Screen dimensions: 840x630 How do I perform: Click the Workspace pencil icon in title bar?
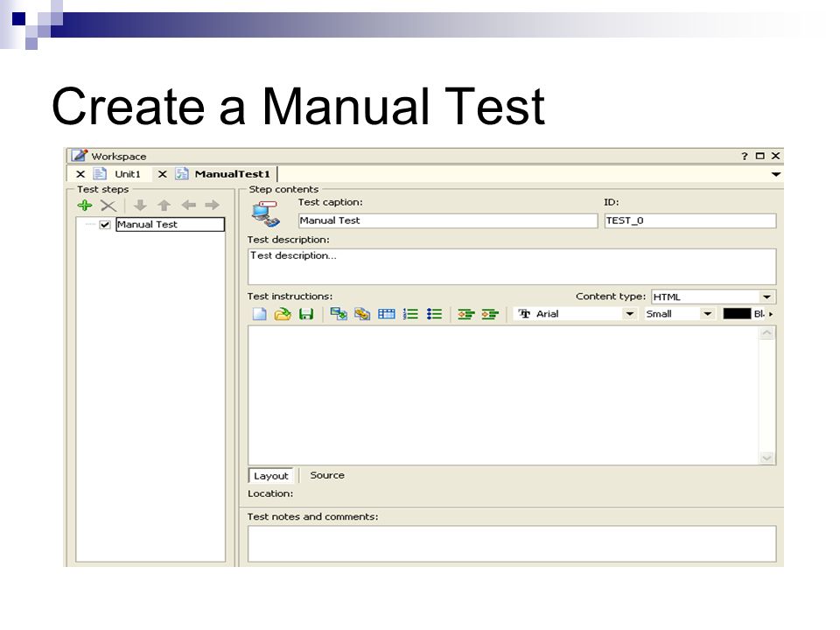(80, 156)
